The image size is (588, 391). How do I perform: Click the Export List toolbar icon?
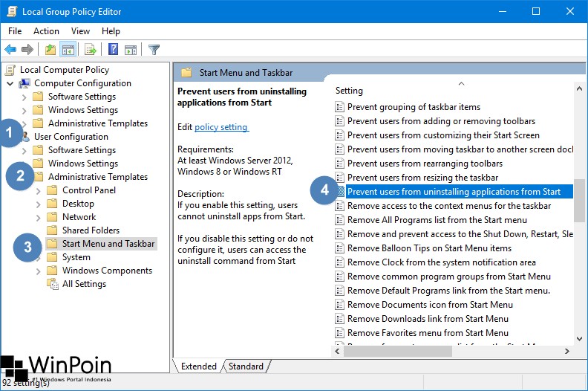point(91,49)
